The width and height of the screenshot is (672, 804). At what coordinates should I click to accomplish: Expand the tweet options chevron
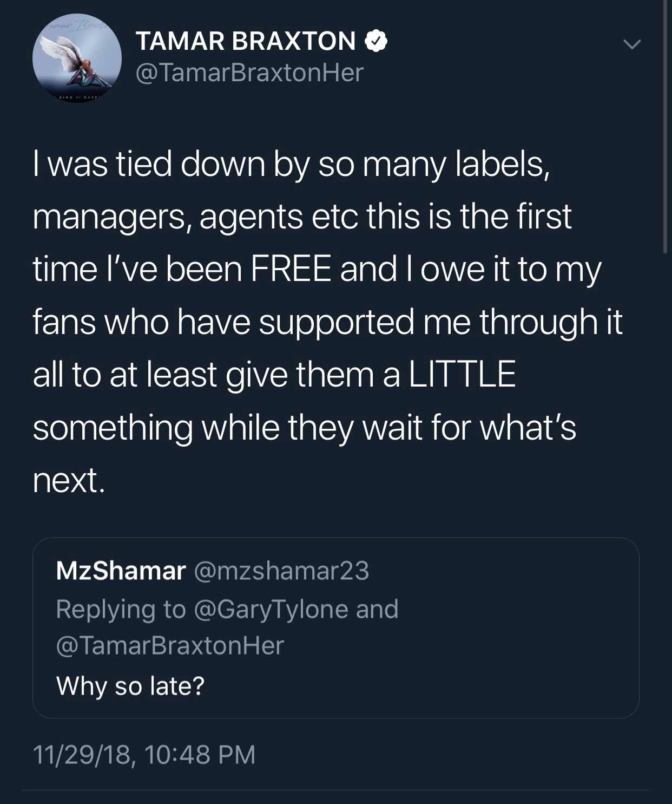click(x=631, y=44)
